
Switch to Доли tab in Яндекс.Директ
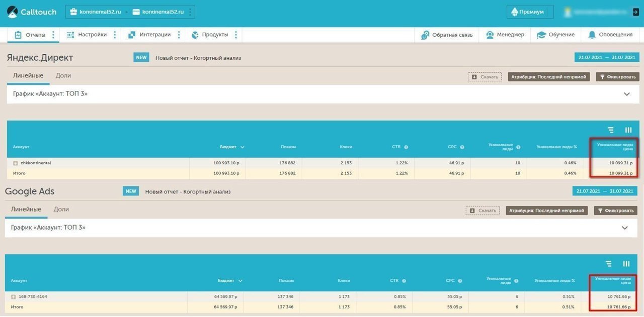click(63, 76)
